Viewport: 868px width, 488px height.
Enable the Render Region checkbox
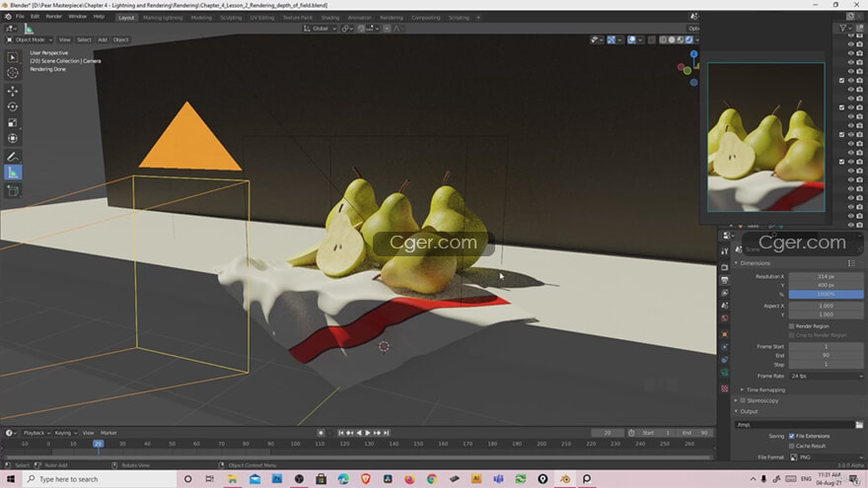click(792, 325)
